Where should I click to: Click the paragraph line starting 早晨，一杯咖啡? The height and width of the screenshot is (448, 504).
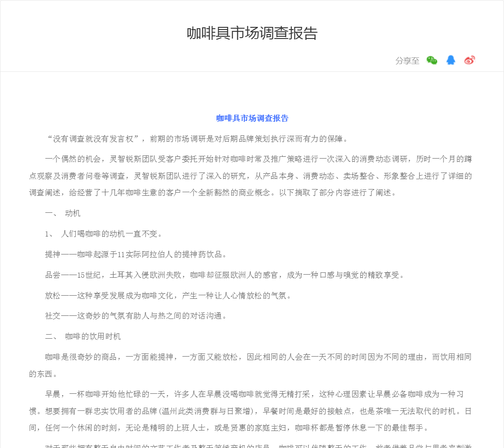[x=254, y=394]
